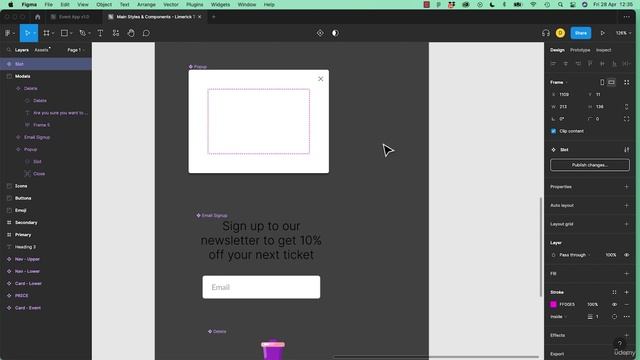Screen dimensions: 640x360
Task: Open the Plugins menu
Action: pyautogui.click(x=194, y=4)
